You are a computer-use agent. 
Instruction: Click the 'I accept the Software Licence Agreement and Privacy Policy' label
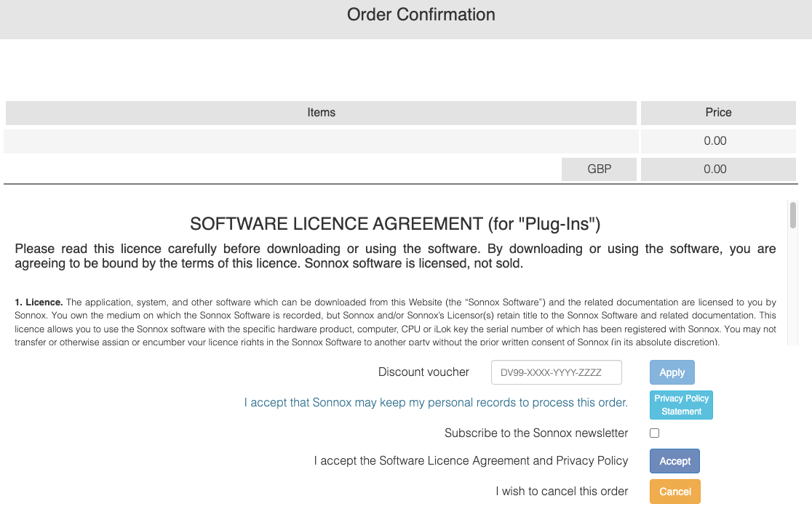[x=471, y=460]
